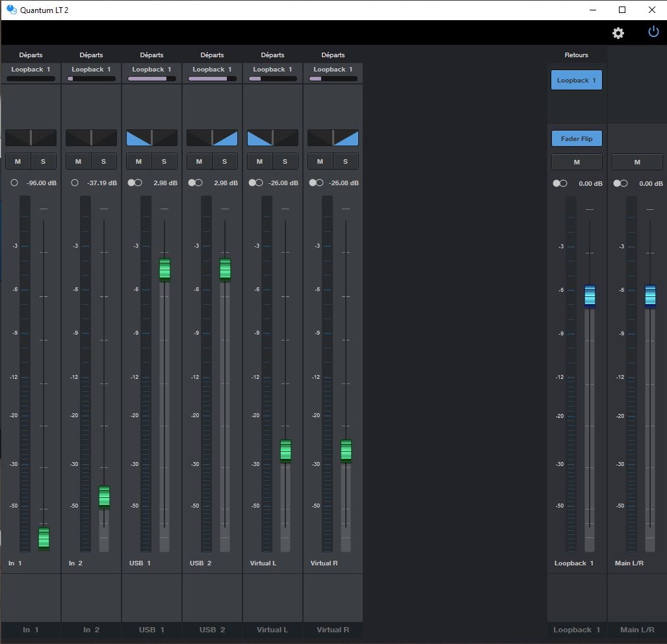Click the pan control on In 2
667x644 pixels.
coord(91,137)
